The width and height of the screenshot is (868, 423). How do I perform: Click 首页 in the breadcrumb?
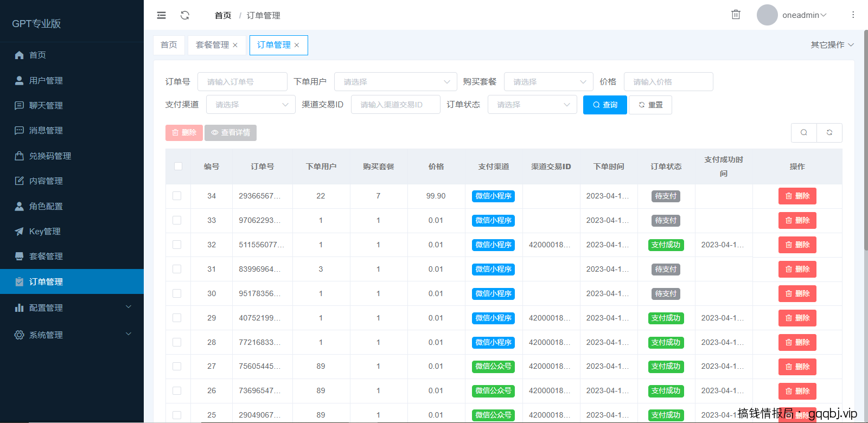pyautogui.click(x=223, y=15)
